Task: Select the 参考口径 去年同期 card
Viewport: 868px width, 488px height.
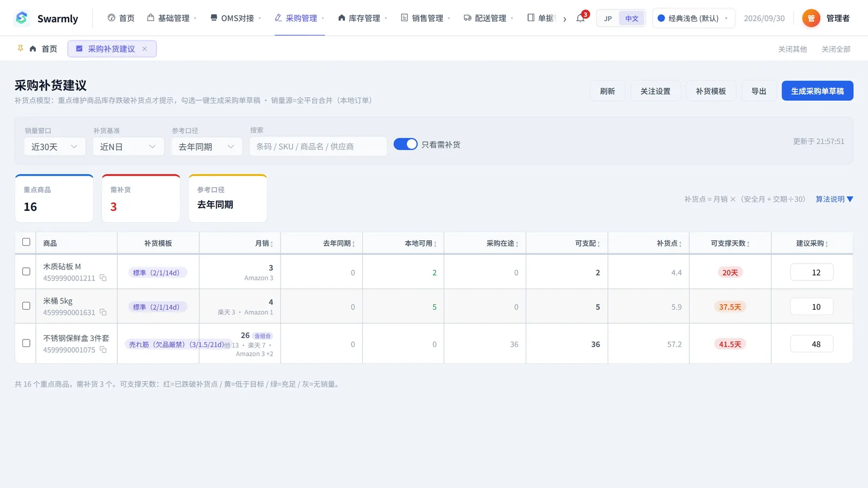Action: [x=228, y=198]
